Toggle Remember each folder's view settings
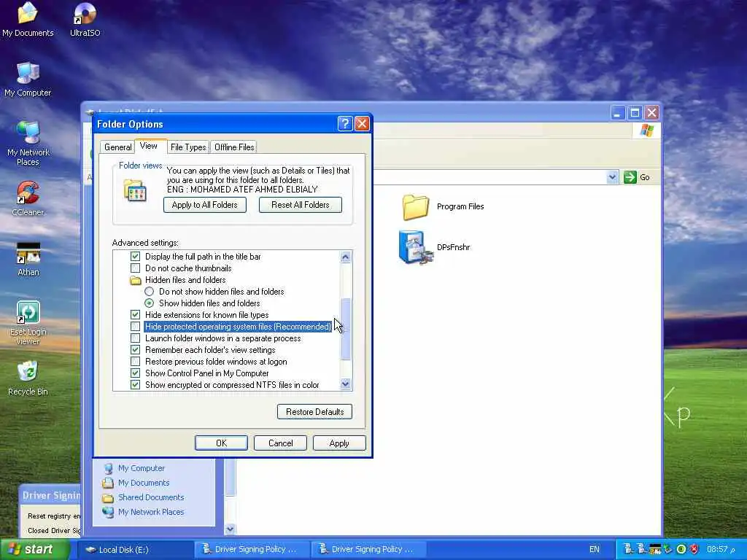 pos(135,350)
